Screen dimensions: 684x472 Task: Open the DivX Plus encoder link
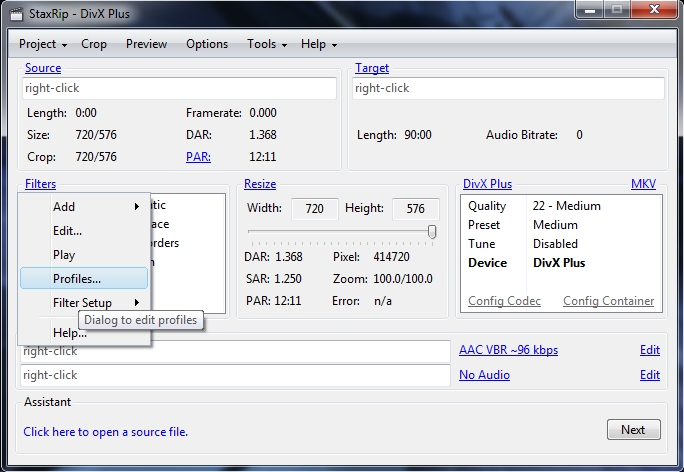pos(487,184)
